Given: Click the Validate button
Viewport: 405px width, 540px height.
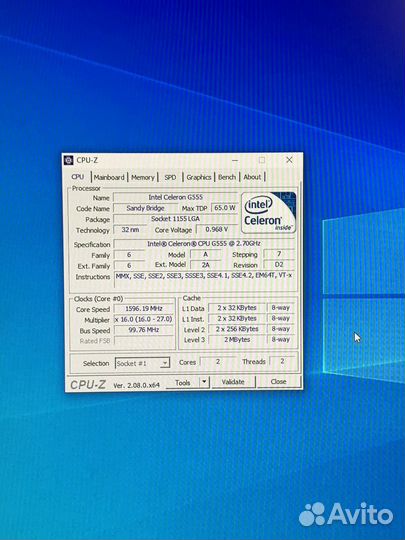Looking at the screenshot, I should [x=233, y=382].
